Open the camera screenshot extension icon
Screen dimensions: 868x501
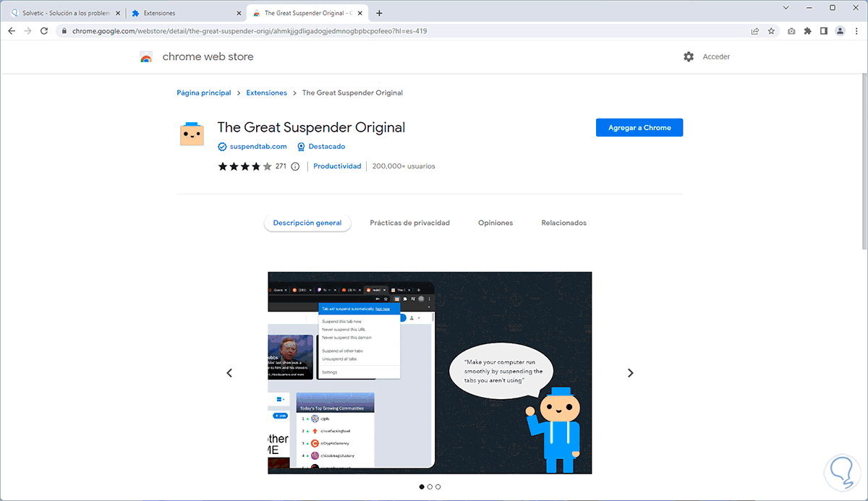pyautogui.click(x=792, y=31)
